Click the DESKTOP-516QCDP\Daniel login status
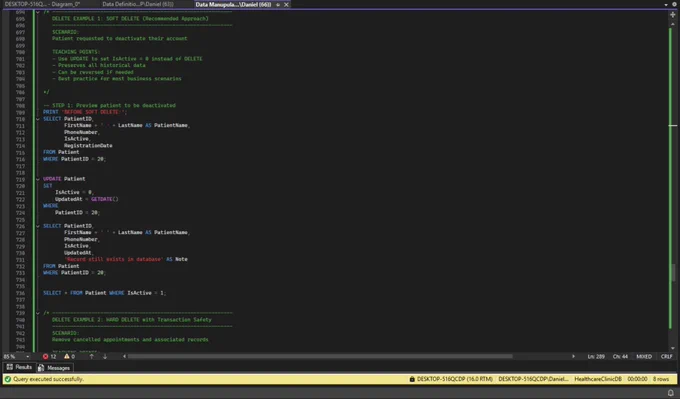 coord(533,379)
